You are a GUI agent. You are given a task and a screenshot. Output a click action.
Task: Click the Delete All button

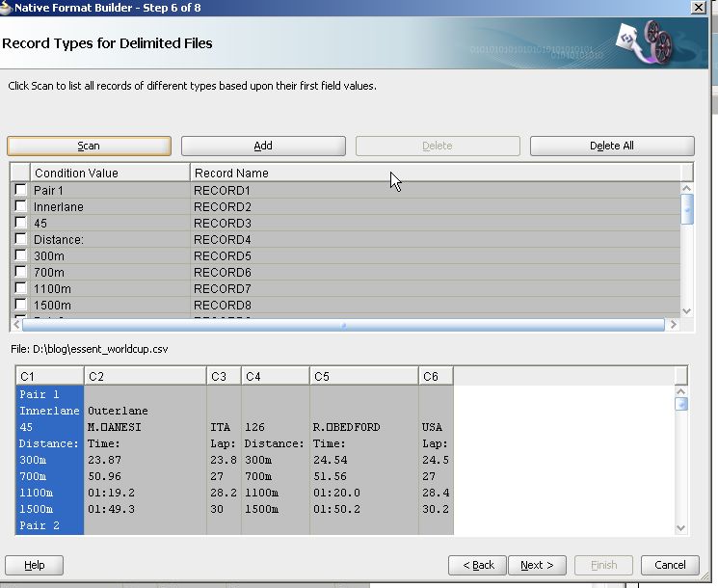click(x=611, y=146)
